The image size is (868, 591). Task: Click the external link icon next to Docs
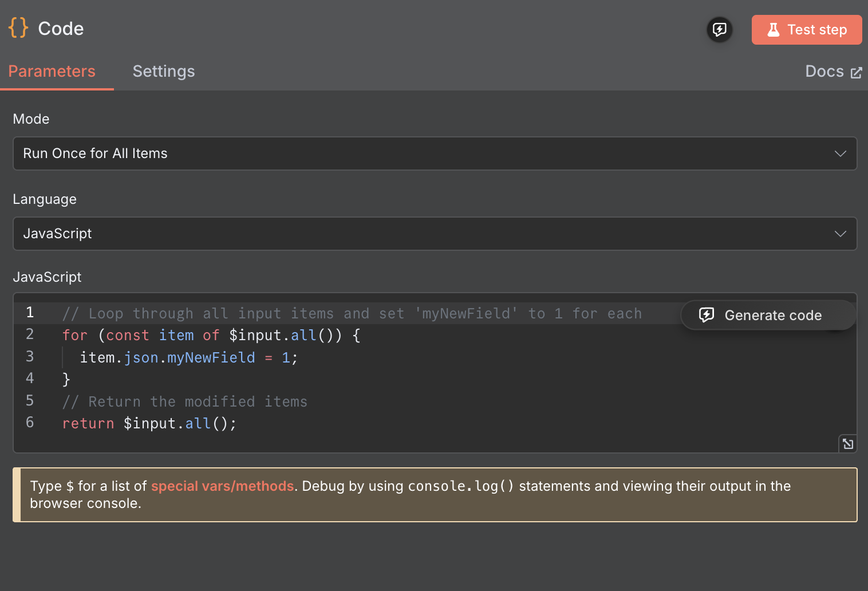[x=857, y=72]
